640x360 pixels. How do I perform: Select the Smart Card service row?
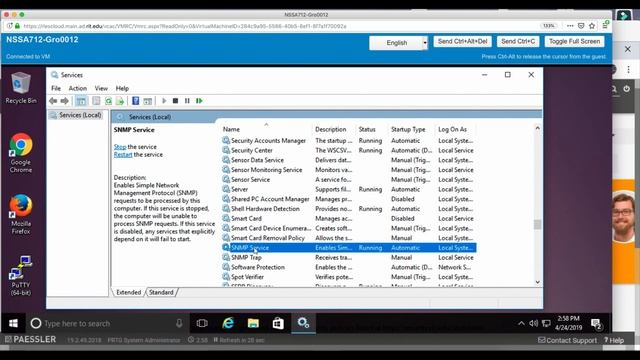[349, 218]
